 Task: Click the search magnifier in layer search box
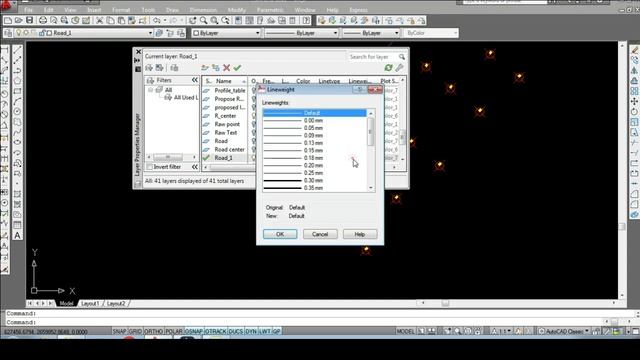tap(402, 57)
